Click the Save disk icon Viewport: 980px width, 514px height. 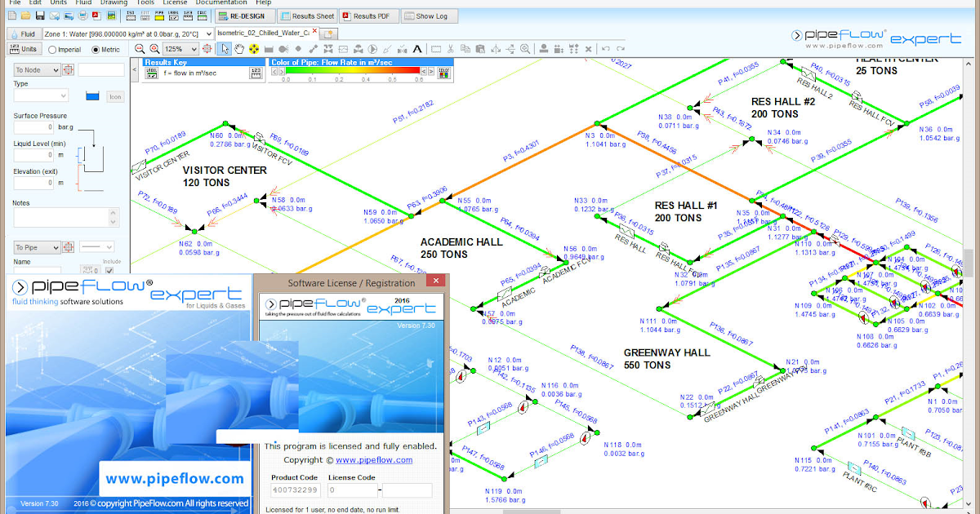click(40, 16)
